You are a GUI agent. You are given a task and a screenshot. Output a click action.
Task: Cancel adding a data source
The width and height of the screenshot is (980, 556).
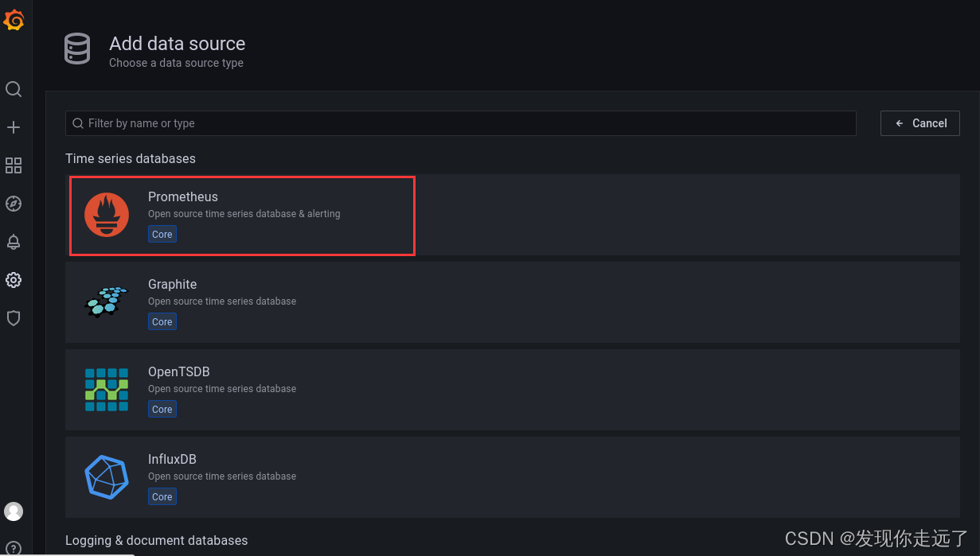920,123
